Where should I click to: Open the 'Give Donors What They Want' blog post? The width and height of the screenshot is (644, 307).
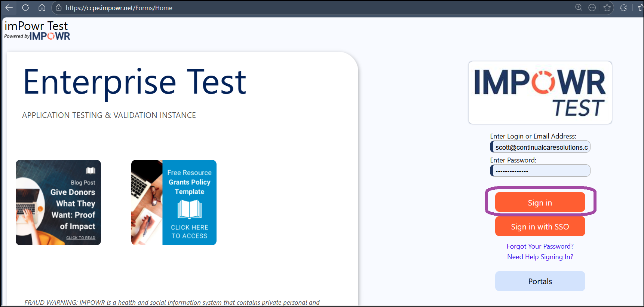58,203
